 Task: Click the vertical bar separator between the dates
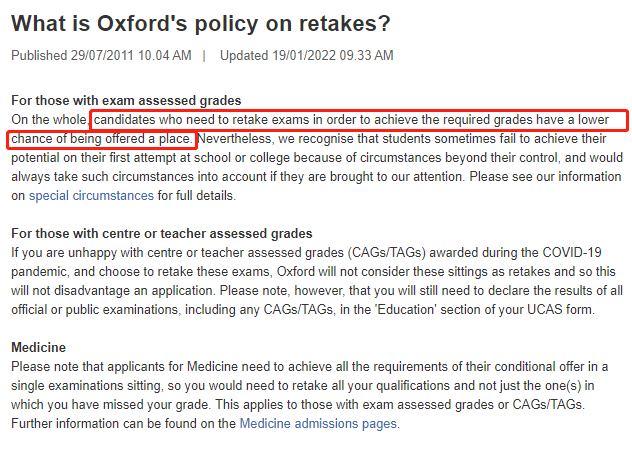click(x=204, y=55)
